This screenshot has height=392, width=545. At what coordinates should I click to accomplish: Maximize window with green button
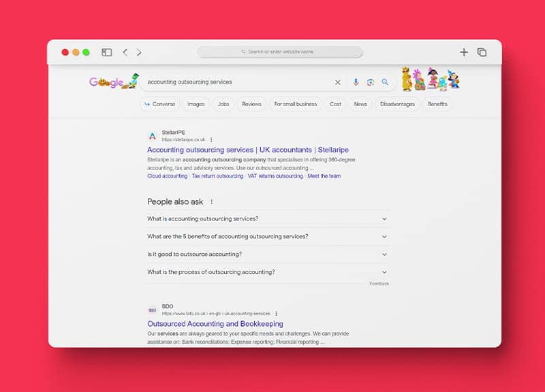pos(87,52)
